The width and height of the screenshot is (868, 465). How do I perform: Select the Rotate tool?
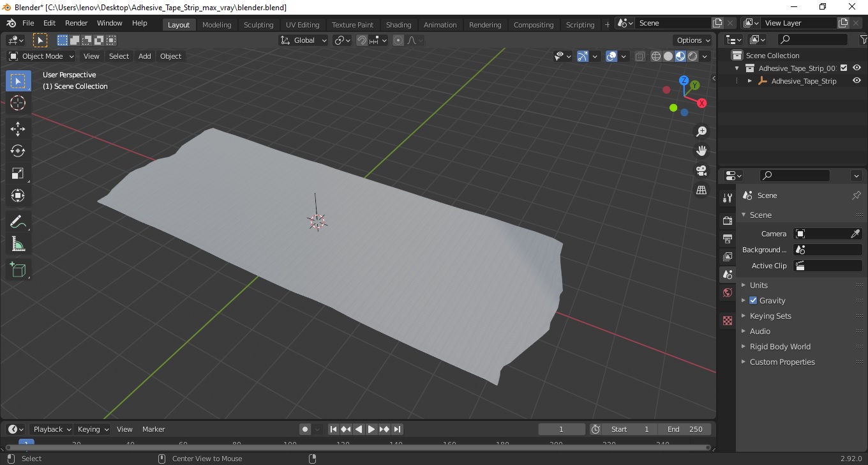click(x=18, y=151)
